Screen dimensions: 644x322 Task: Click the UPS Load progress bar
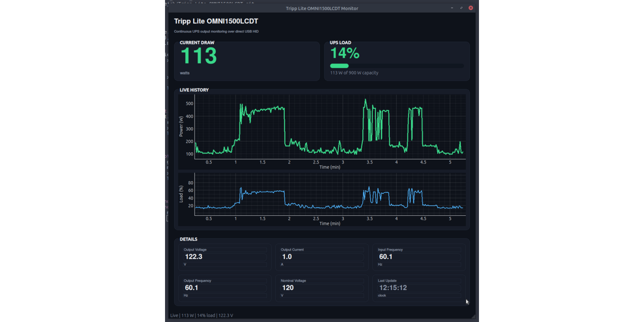[x=397, y=66]
